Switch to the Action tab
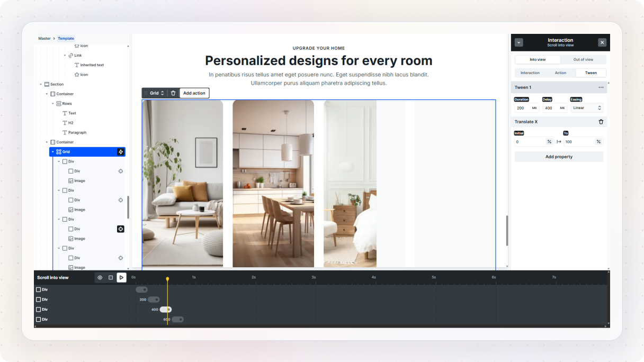 (x=560, y=73)
